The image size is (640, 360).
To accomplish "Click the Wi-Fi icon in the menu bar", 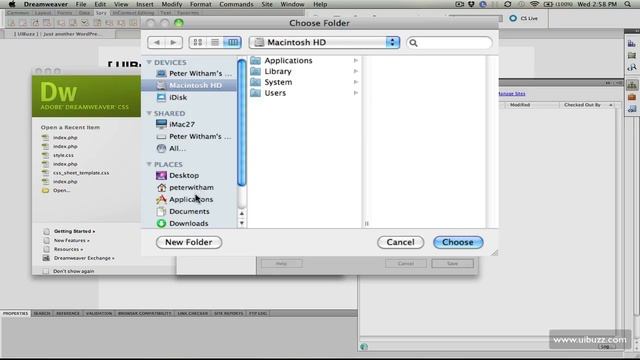I will tap(534, 4).
